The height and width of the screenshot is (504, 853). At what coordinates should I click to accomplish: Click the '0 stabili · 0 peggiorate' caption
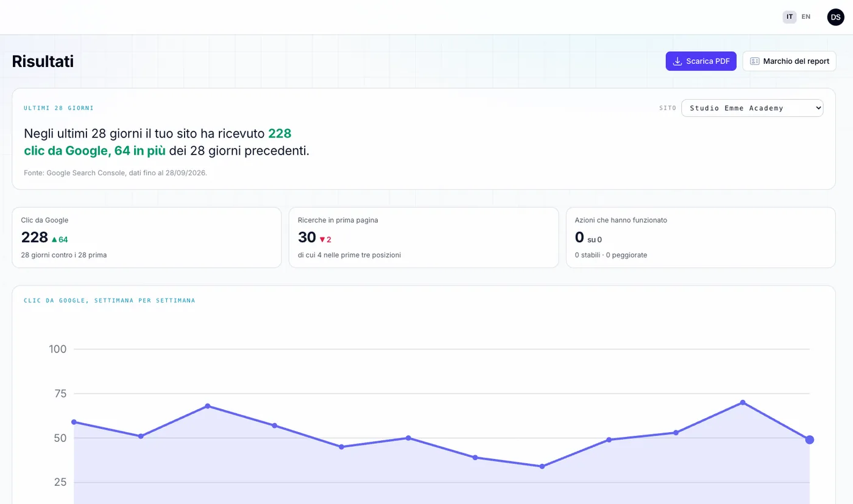pos(611,255)
